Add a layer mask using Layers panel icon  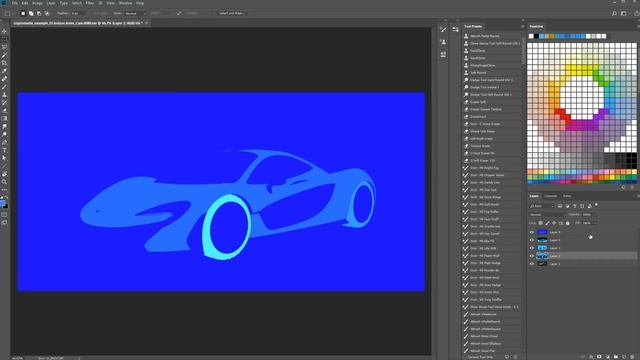coord(599,357)
